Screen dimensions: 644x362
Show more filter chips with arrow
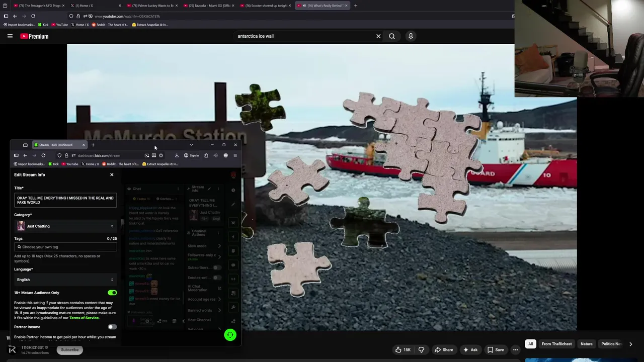pyautogui.click(x=630, y=344)
